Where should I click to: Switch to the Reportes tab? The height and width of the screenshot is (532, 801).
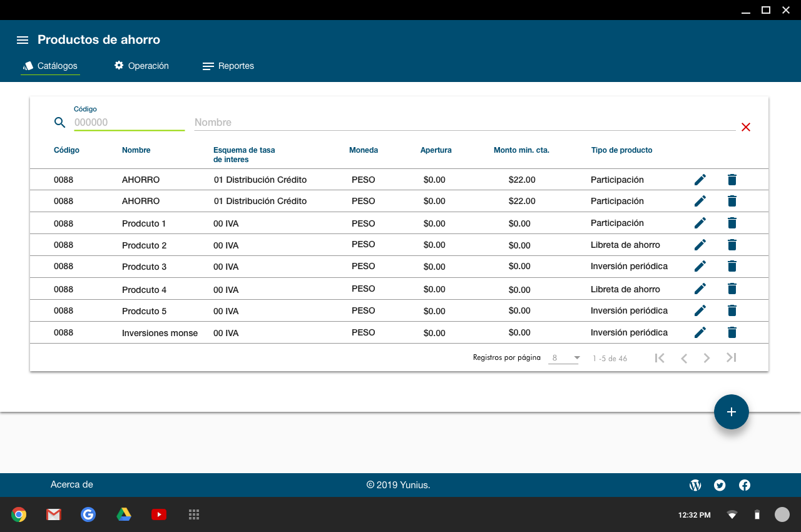tap(228, 66)
